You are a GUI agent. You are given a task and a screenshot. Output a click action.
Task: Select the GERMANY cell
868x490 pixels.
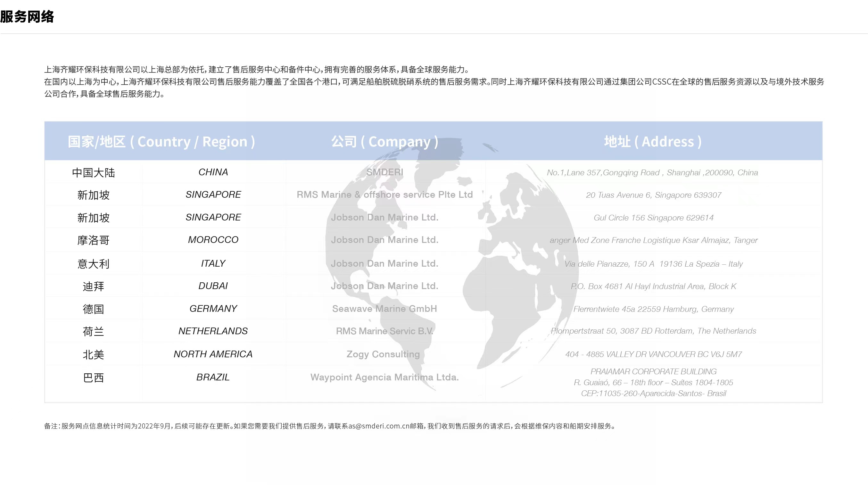coord(213,308)
